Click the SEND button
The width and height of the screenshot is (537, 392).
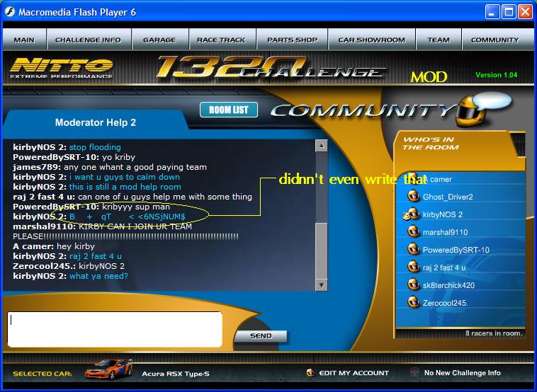pyautogui.click(x=261, y=336)
